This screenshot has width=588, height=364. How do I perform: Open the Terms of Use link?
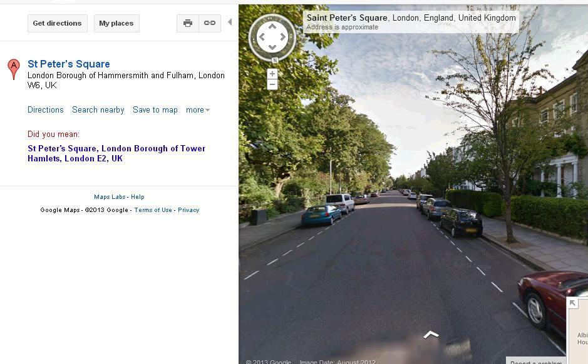(x=153, y=210)
